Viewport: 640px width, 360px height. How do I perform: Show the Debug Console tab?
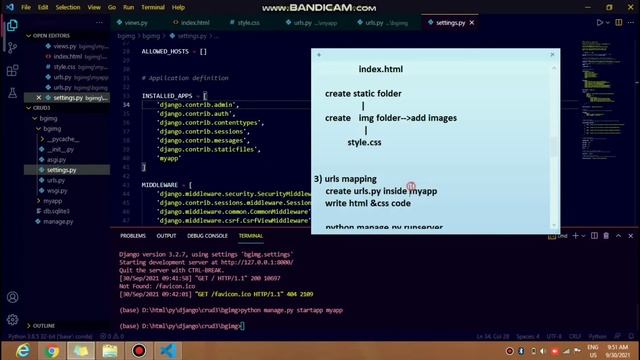207,236
